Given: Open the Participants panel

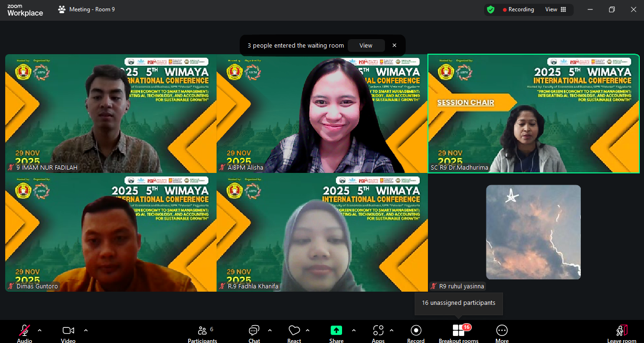Looking at the screenshot, I should (x=202, y=331).
